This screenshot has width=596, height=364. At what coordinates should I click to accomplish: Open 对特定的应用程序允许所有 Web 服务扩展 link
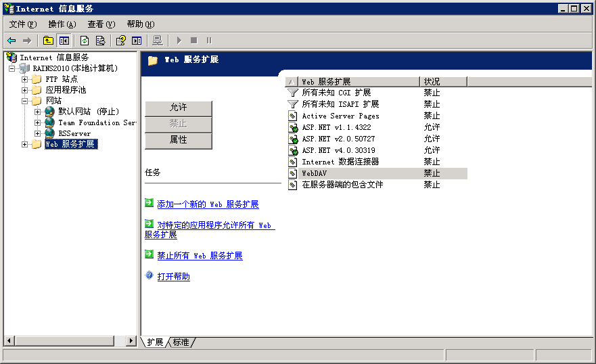click(x=210, y=230)
